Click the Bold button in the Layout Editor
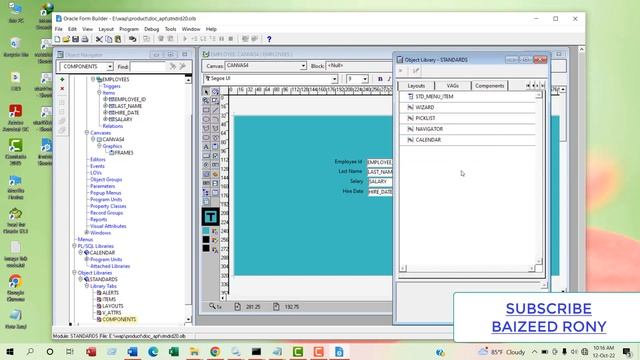640x360 pixels. tap(380, 79)
